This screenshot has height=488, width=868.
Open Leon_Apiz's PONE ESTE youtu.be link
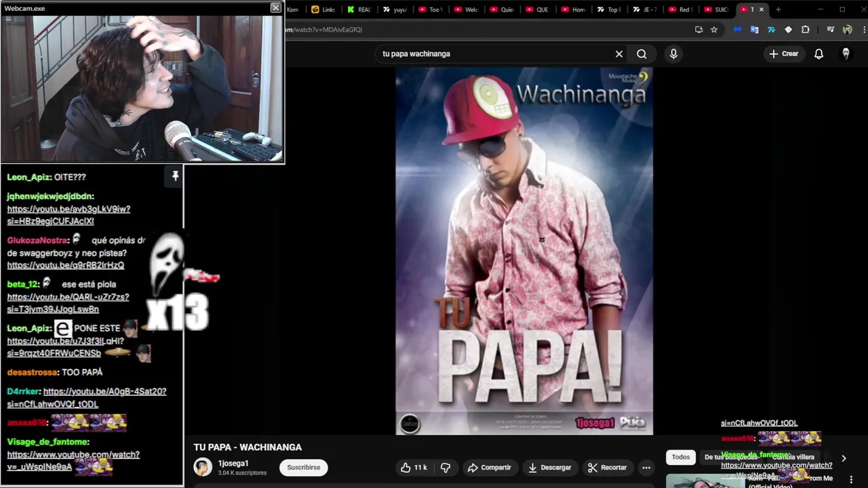click(66, 347)
